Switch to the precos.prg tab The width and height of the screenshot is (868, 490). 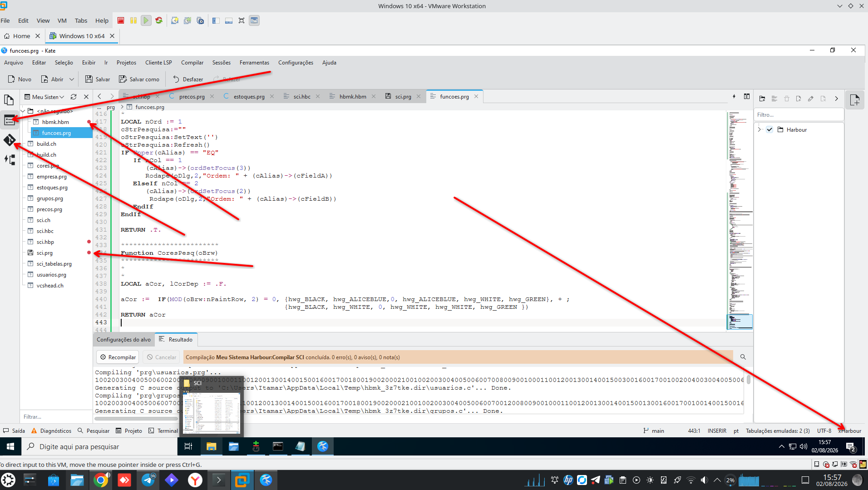[x=192, y=96]
